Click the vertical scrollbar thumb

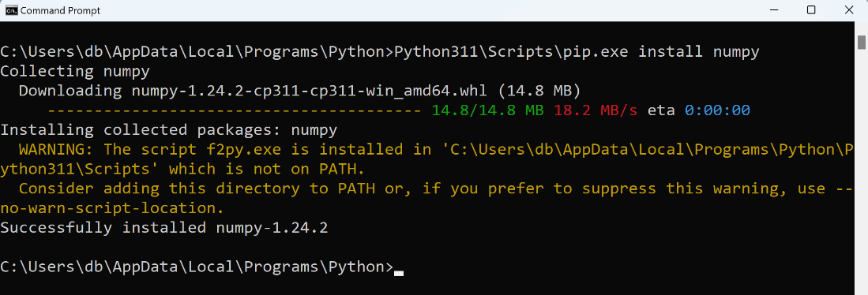(x=862, y=42)
